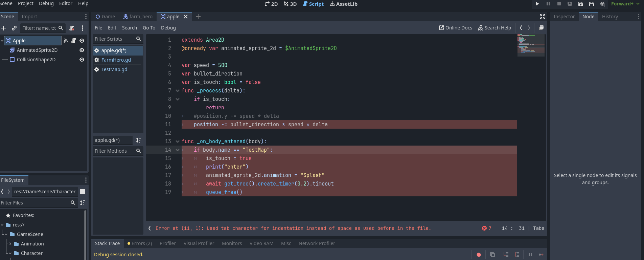Image resolution: width=644 pixels, height=260 pixels.
Task: Run the project with the play button
Action: (537, 4)
